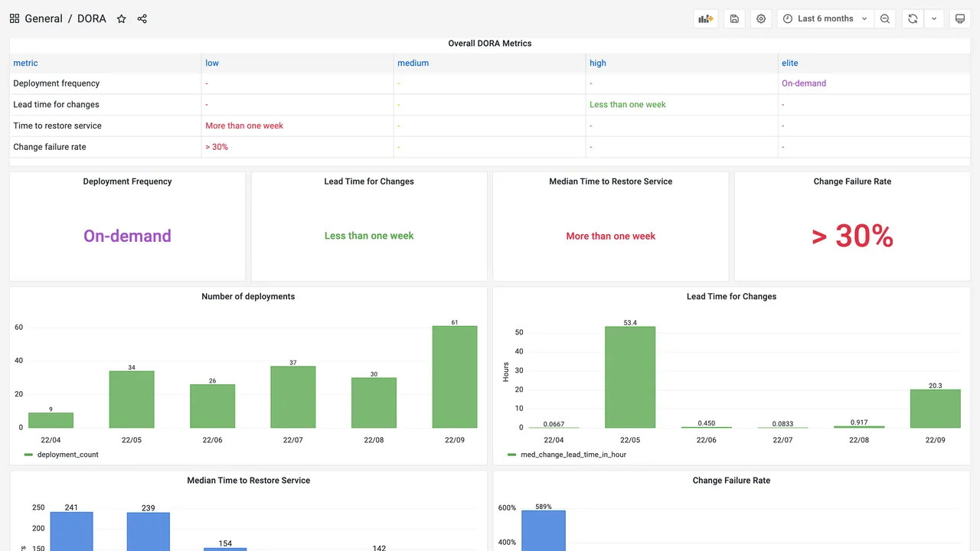Click the 22/07 deployments bar labeled 37
The height and width of the screenshot is (551, 980).
[293, 397]
